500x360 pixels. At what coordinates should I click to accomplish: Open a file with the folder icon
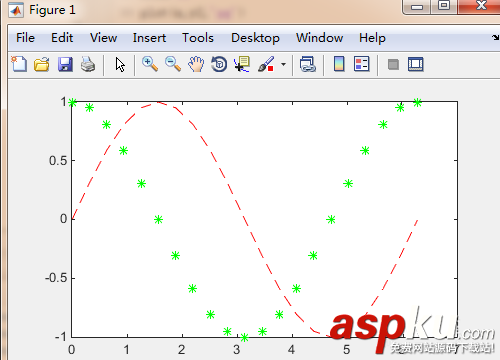coord(42,64)
